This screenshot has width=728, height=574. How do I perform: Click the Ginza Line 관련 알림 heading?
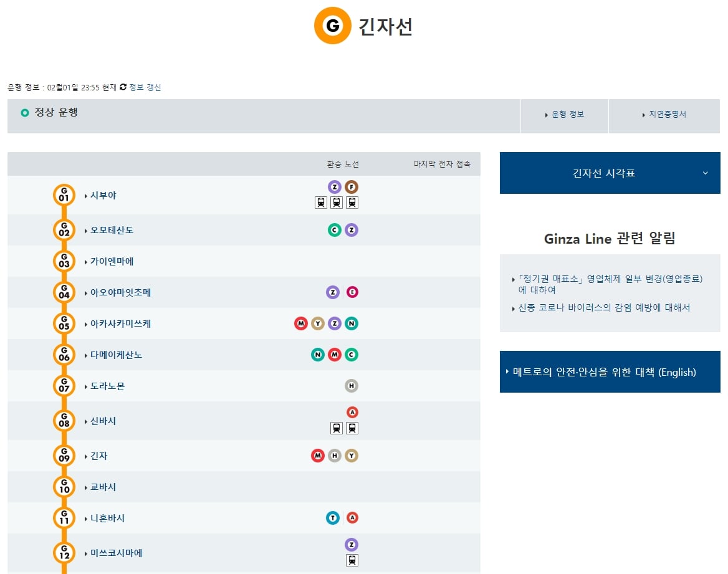point(610,238)
